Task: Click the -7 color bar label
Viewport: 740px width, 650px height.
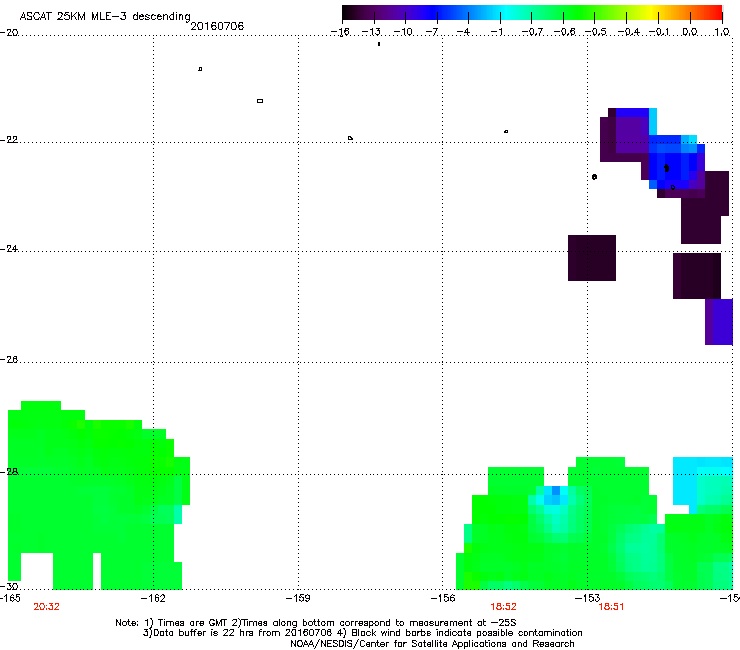Action: point(432,32)
